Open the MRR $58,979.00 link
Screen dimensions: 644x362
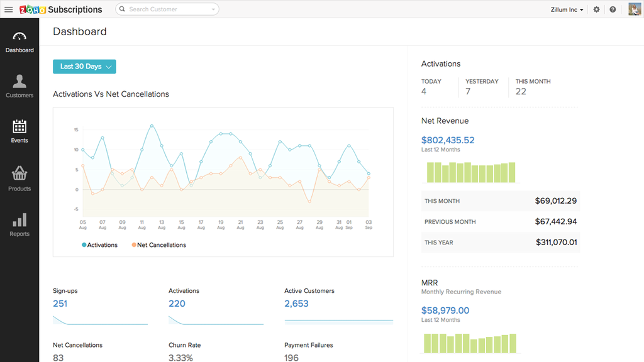[x=445, y=310]
